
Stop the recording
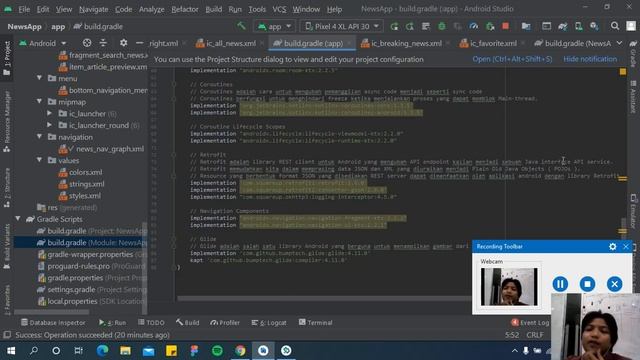pos(587,284)
